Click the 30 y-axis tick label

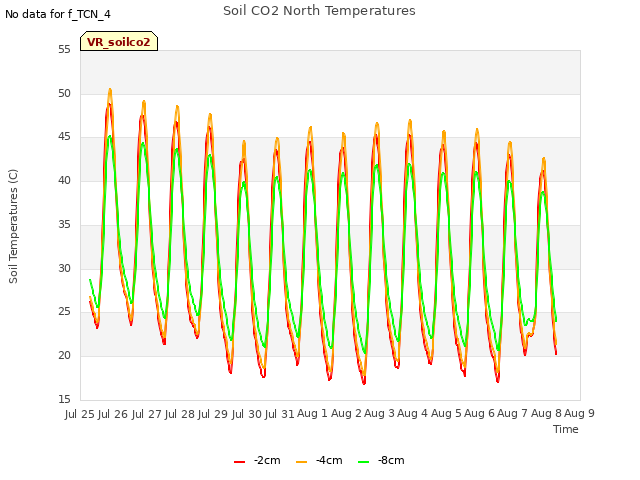(x=64, y=269)
